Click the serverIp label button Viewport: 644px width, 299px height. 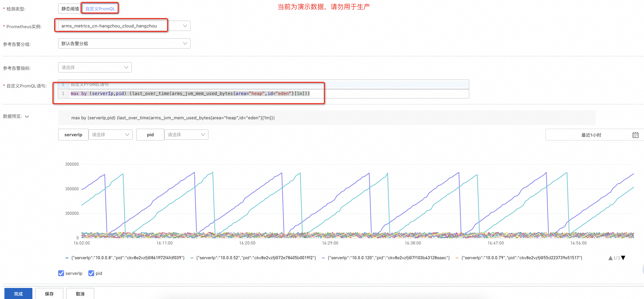(73, 135)
